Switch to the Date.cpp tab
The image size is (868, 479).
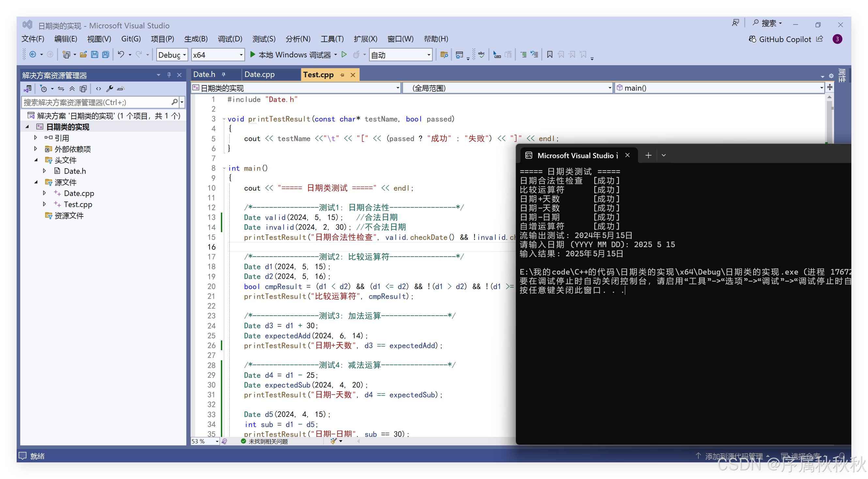[x=259, y=74]
